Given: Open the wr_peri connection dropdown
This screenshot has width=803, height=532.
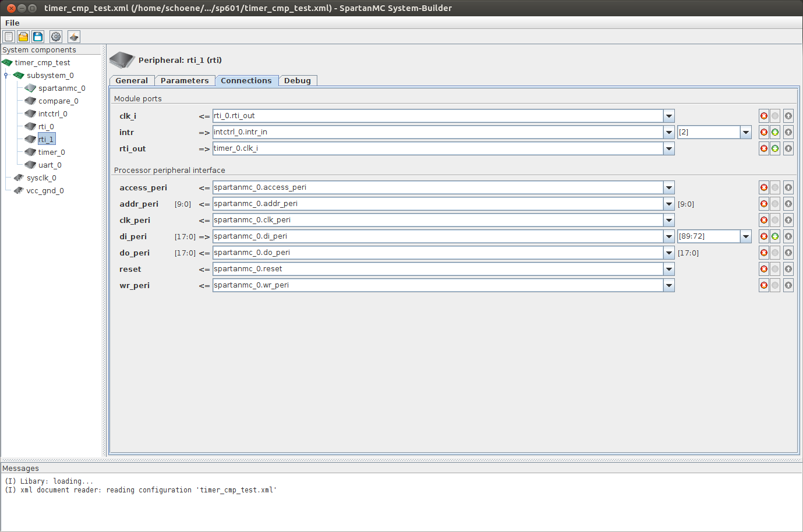Looking at the screenshot, I should (x=669, y=285).
